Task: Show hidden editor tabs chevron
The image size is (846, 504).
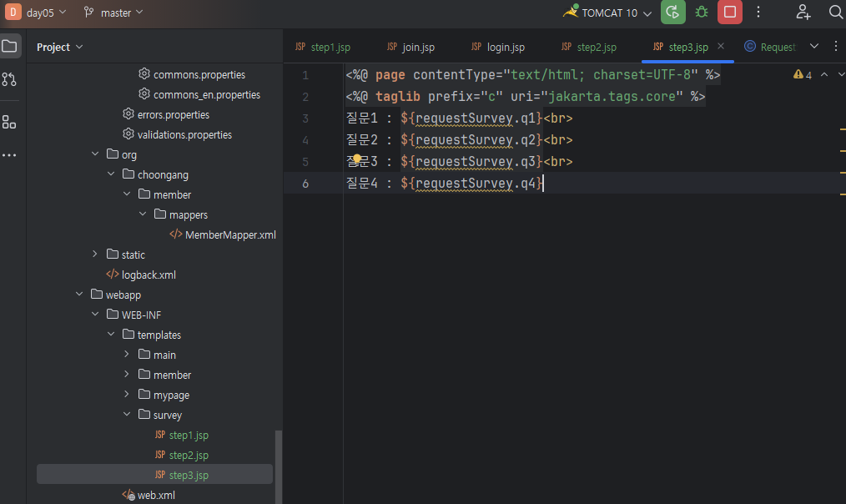Action: (814, 47)
